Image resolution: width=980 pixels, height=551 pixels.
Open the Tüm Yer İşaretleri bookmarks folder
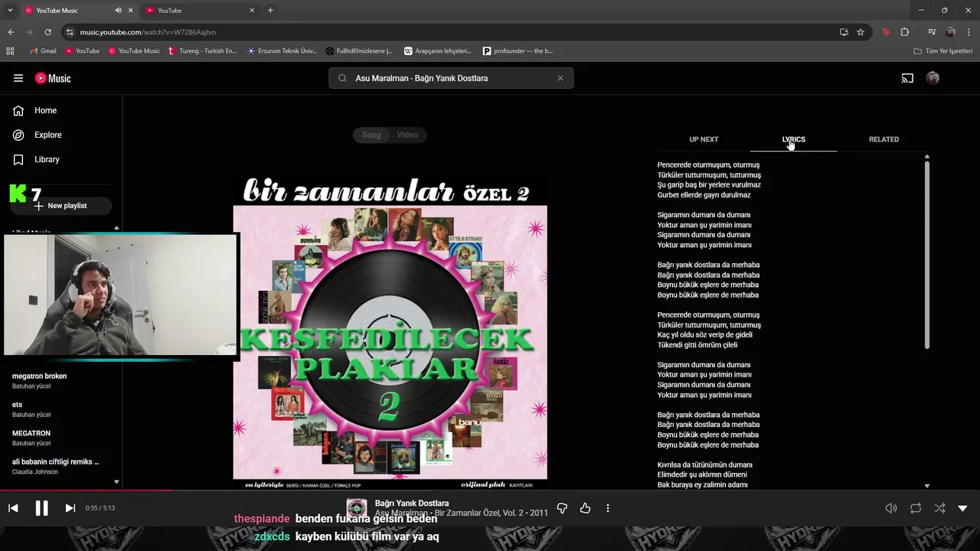click(943, 51)
